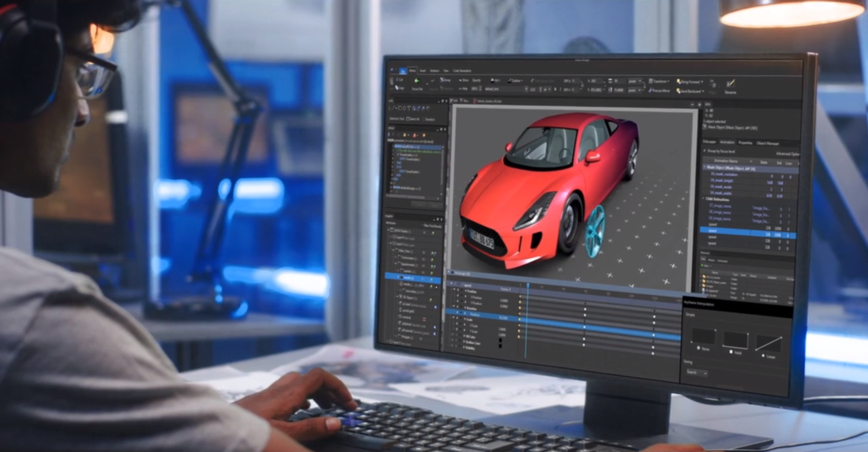This screenshot has width=868, height=452.
Task: Open the Fill color dropdown
Action: pos(495,80)
